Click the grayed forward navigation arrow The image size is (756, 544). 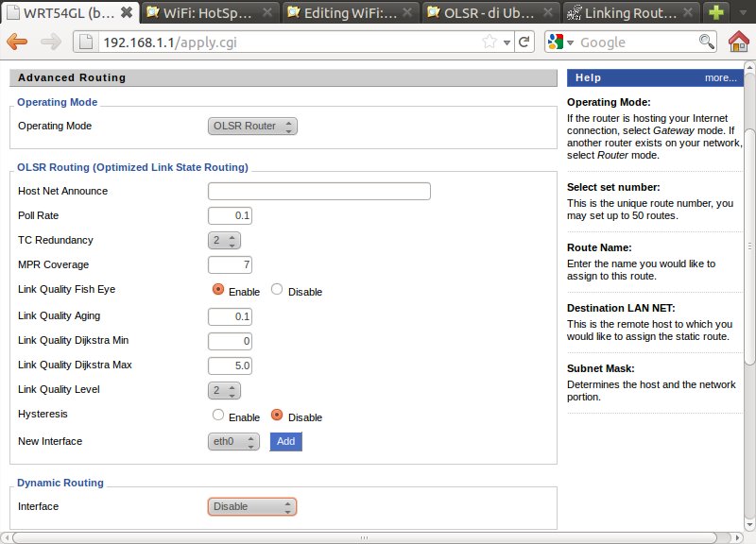click(51, 42)
